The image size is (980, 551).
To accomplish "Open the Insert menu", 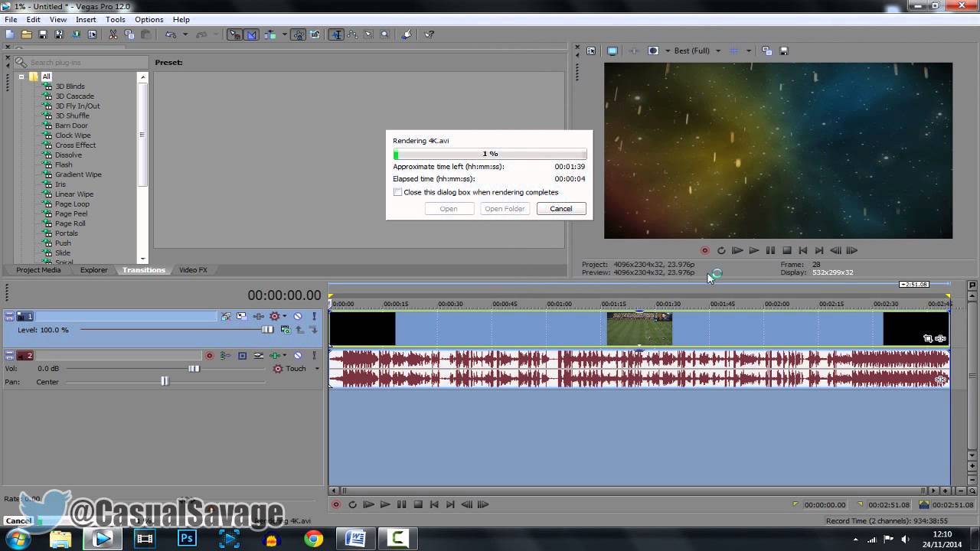I will (86, 19).
